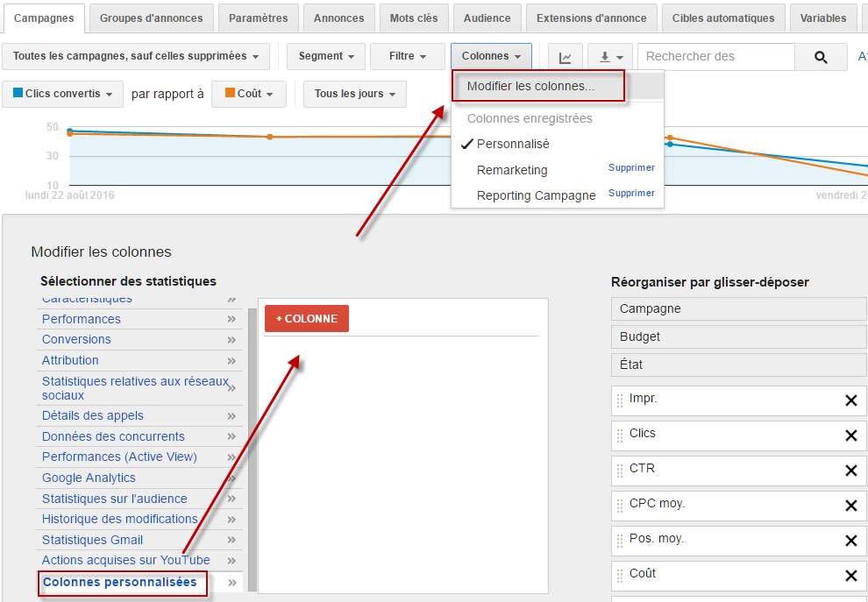Grab the drag handle of Clics

click(x=620, y=436)
